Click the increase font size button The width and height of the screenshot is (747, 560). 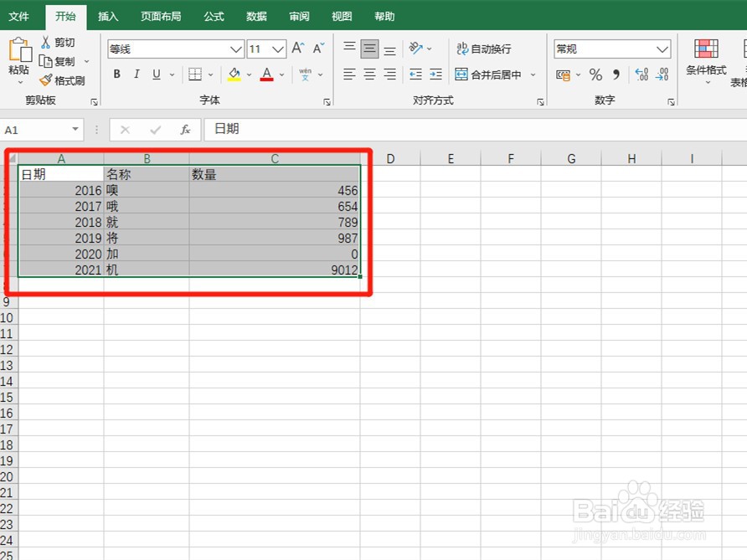coord(296,48)
